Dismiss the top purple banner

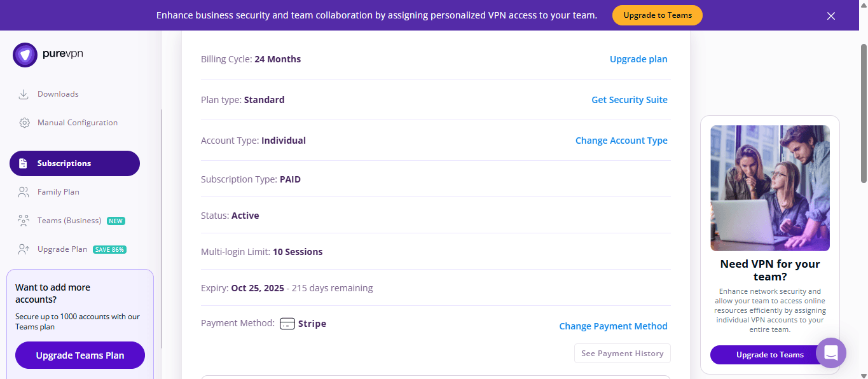[x=831, y=16]
